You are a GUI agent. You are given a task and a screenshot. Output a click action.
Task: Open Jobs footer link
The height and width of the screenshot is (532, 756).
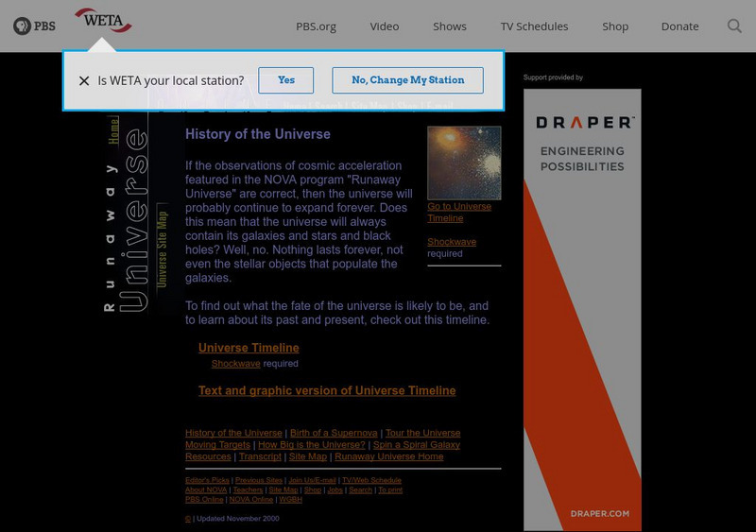click(335, 490)
